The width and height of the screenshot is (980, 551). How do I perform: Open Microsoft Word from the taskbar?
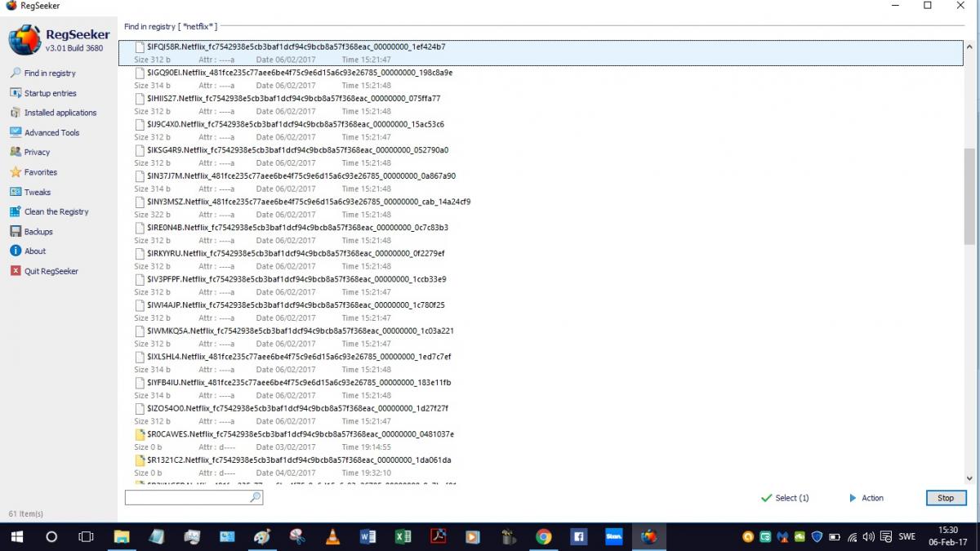pyautogui.click(x=367, y=537)
